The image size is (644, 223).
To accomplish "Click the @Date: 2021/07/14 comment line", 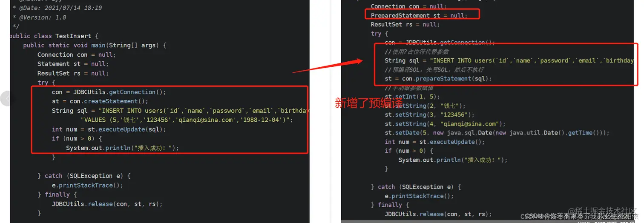I will point(57,8).
